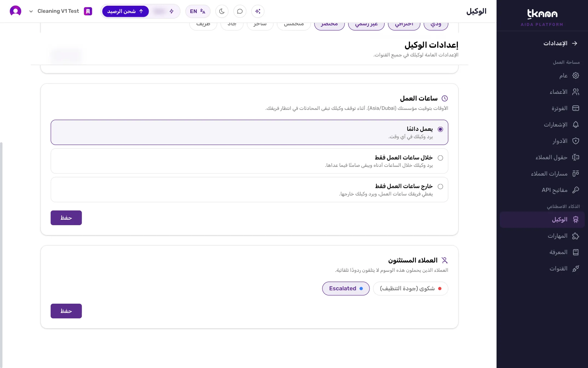Image resolution: width=588 pixels, height=368 pixels.
Task: Click the lightning credits balance indicator
Action: pos(164,11)
